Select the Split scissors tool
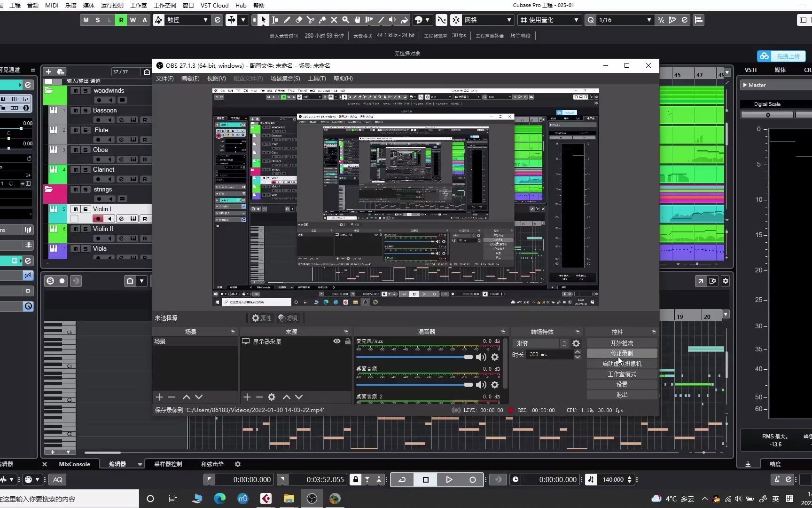Image resolution: width=812 pixels, height=508 pixels. pos(310,20)
